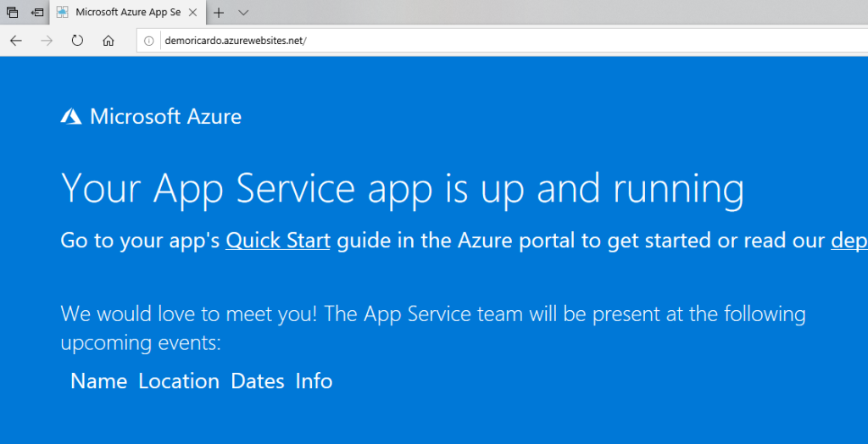Screen dimensions: 868x444
Task: Select the Microsoft Azure App Service tab
Action: [128, 12]
